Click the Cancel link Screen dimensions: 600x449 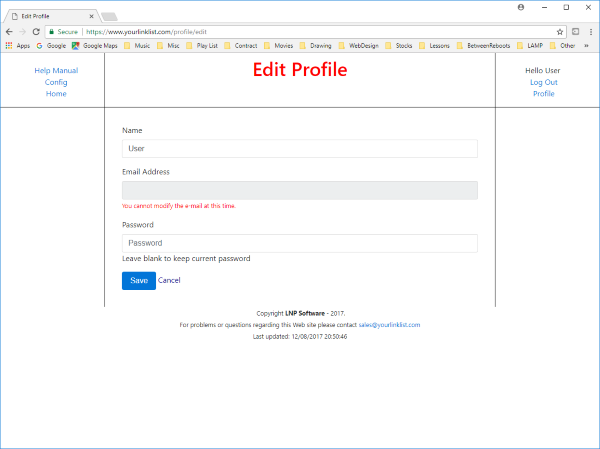point(169,281)
